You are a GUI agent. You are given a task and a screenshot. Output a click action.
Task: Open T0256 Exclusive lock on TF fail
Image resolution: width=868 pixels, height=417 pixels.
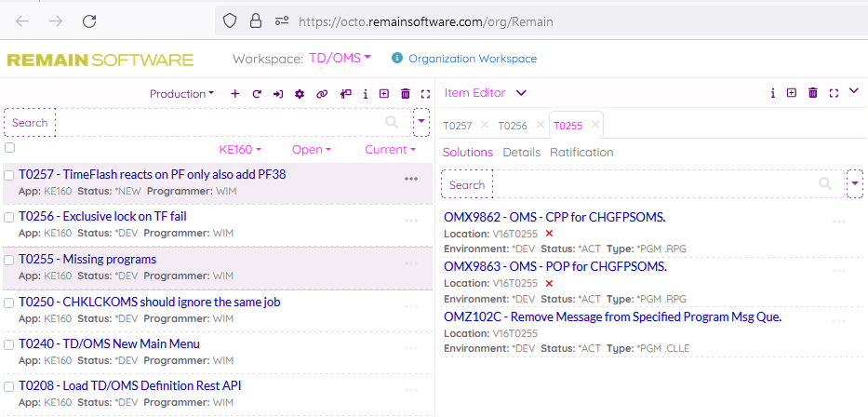102,217
